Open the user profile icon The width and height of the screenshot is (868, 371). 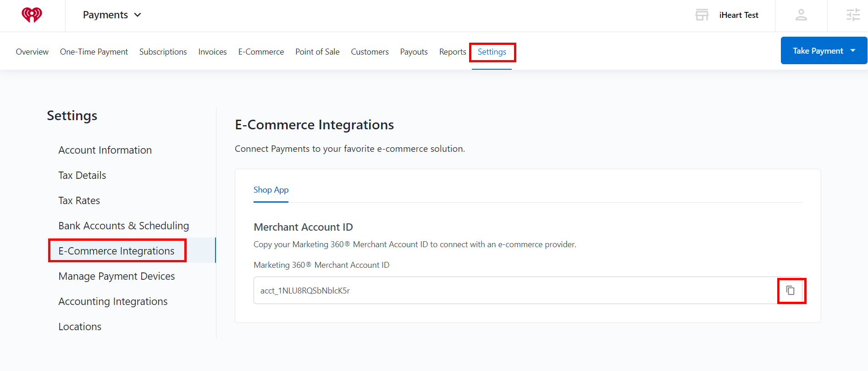coord(801,15)
